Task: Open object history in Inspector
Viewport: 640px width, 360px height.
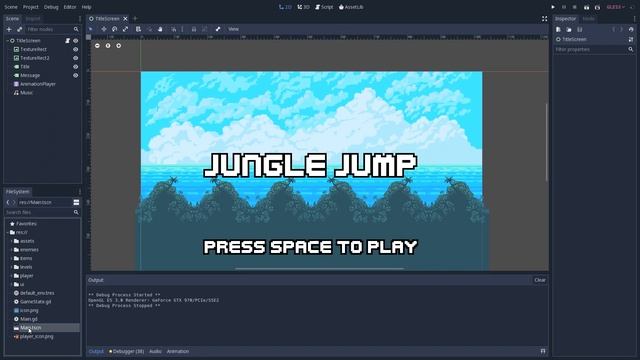Action: pos(631,29)
